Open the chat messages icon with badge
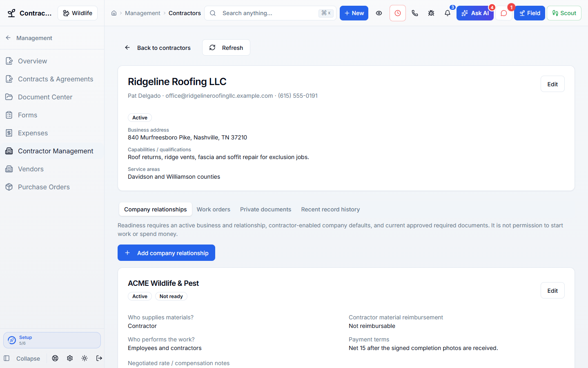The height and width of the screenshot is (368, 588). point(504,13)
